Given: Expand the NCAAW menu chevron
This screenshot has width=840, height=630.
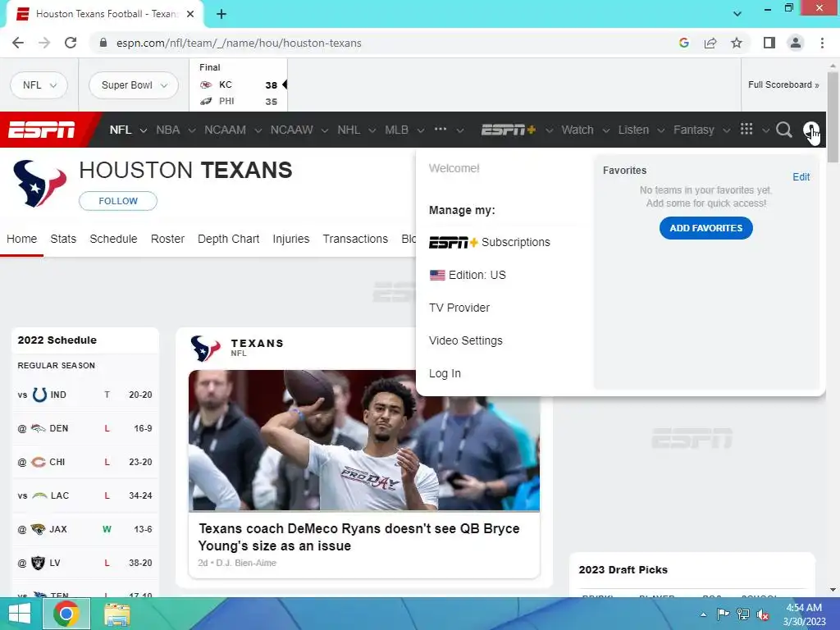Looking at the screenshot, I should pos(325,130).
